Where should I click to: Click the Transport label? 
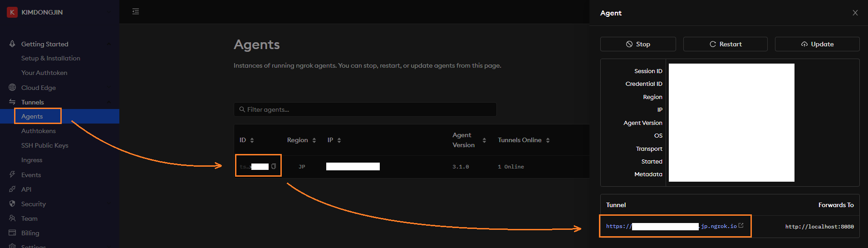click(x=649, y=149)
